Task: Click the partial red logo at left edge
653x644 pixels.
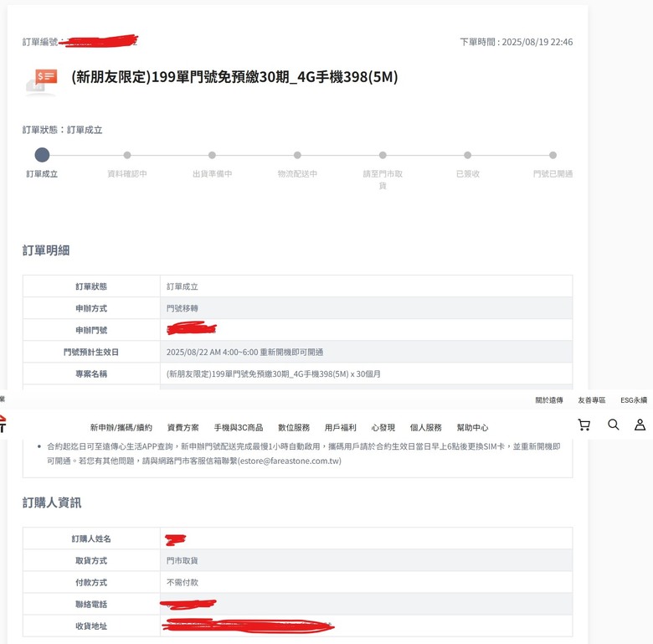Action: [3, 424]
